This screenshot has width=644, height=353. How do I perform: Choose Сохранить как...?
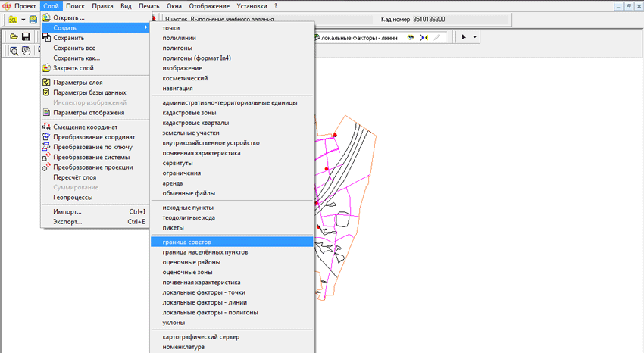point(77,58)
